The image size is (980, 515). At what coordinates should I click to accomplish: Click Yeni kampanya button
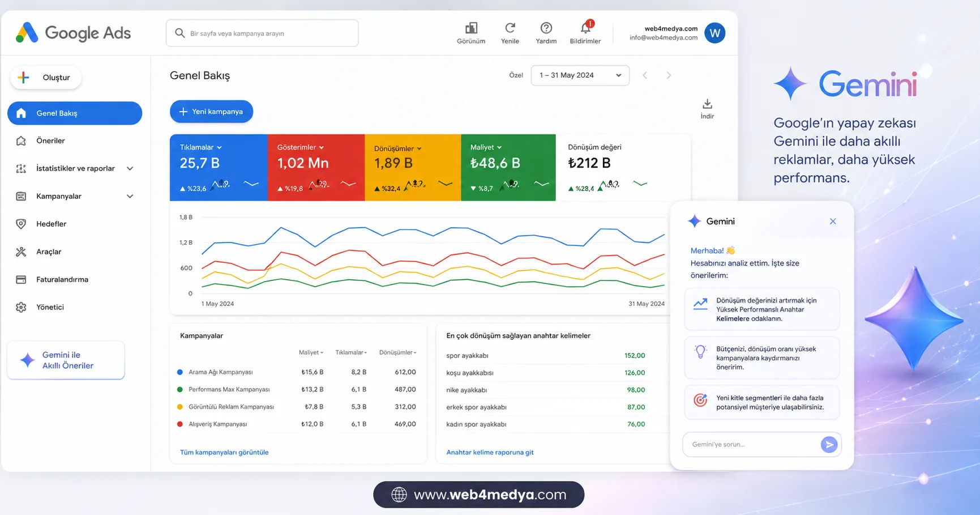point(211,112)
